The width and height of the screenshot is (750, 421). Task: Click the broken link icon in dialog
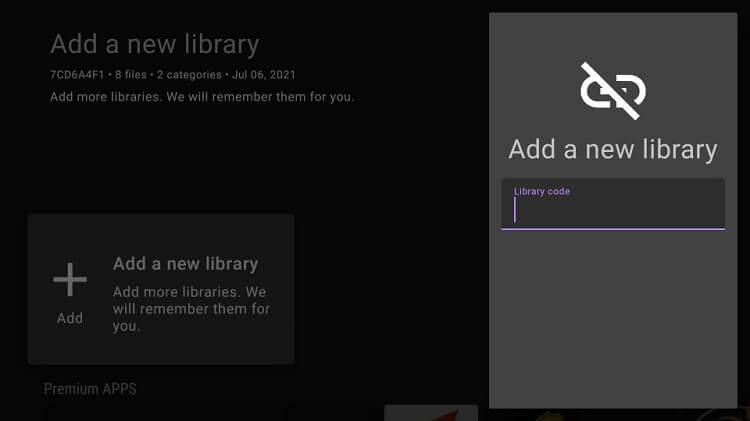pos(613,91)
